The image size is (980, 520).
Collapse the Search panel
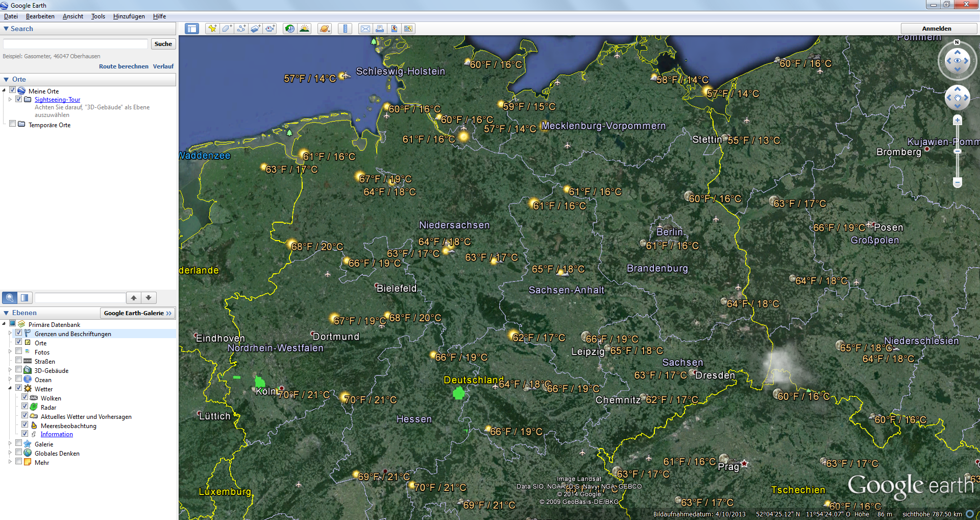tap(6, 29)
